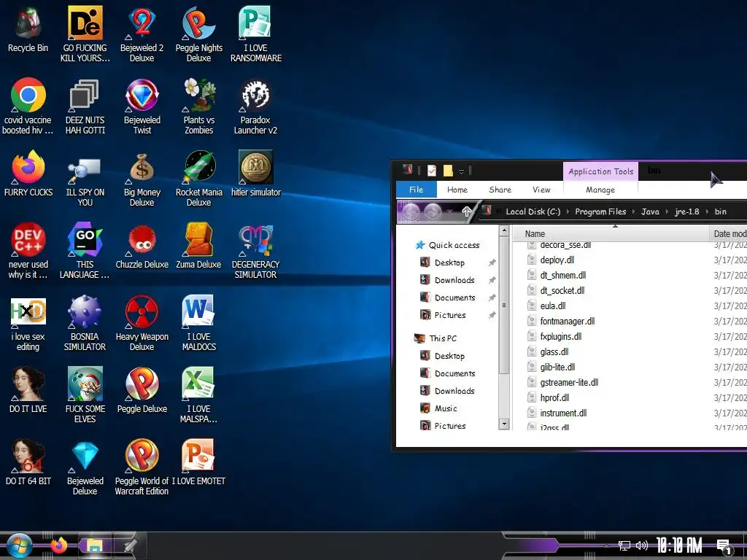The image size is (747, 560).
Task: Launch Peggle World of Warcraft Edition
Action: click(x=142, y=467)
